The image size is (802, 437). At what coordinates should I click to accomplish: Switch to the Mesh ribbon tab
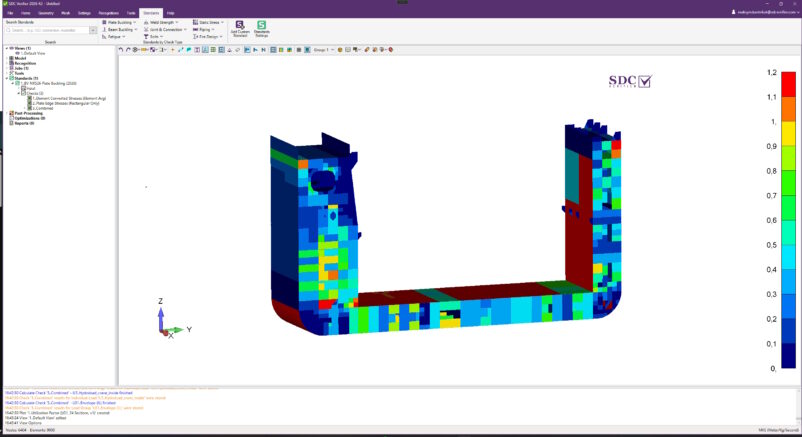tap(65, 13)
